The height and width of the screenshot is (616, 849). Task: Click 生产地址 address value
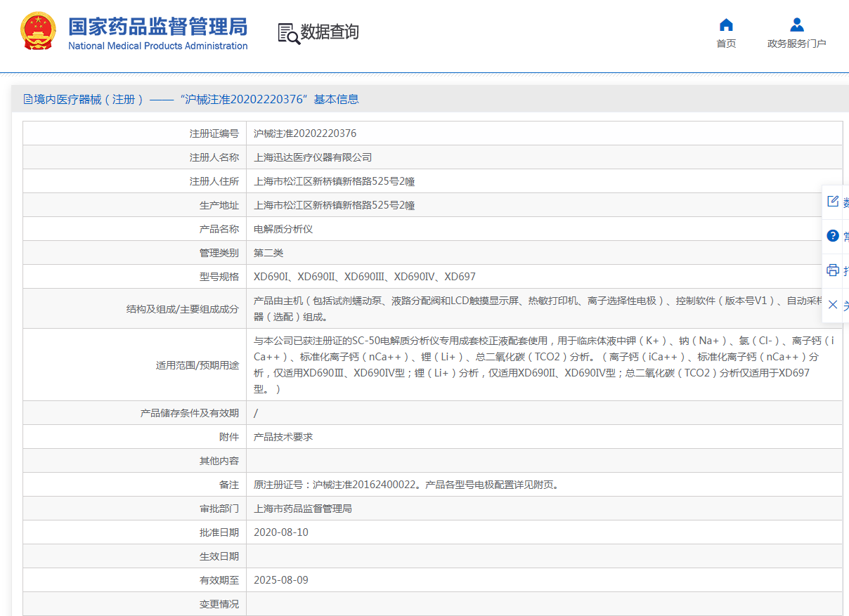pos(334,205)
